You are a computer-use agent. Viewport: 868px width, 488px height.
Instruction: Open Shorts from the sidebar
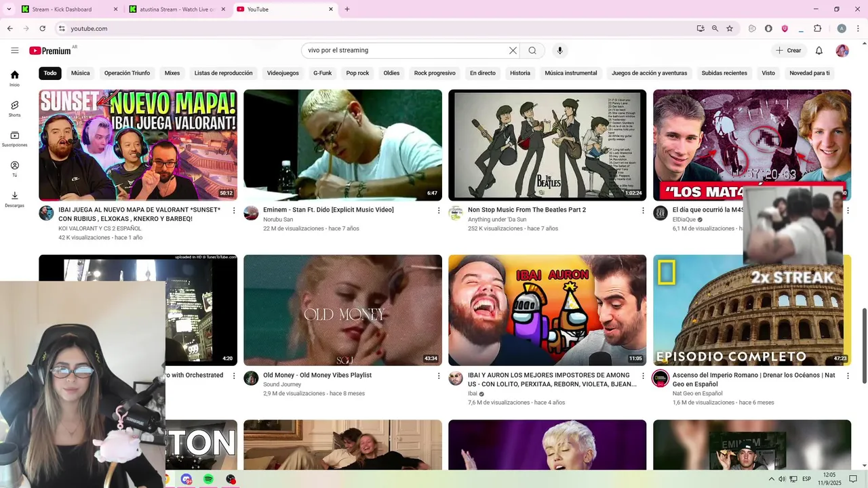(15, 108)
